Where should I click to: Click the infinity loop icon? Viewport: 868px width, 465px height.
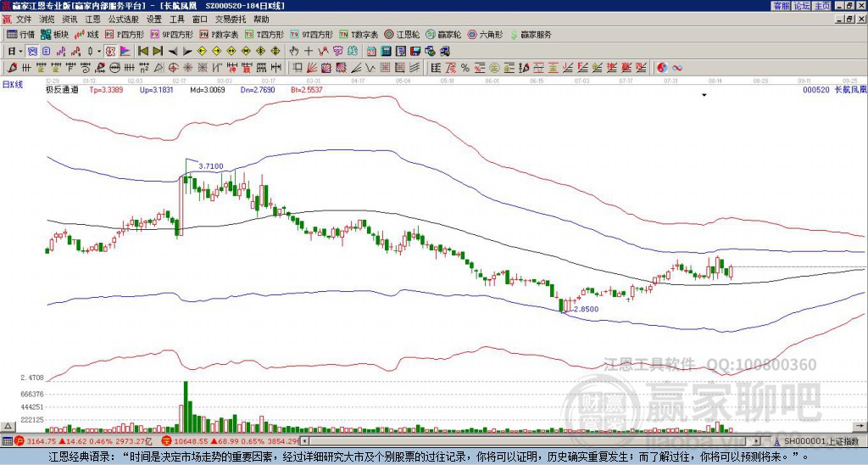(677, 68)
